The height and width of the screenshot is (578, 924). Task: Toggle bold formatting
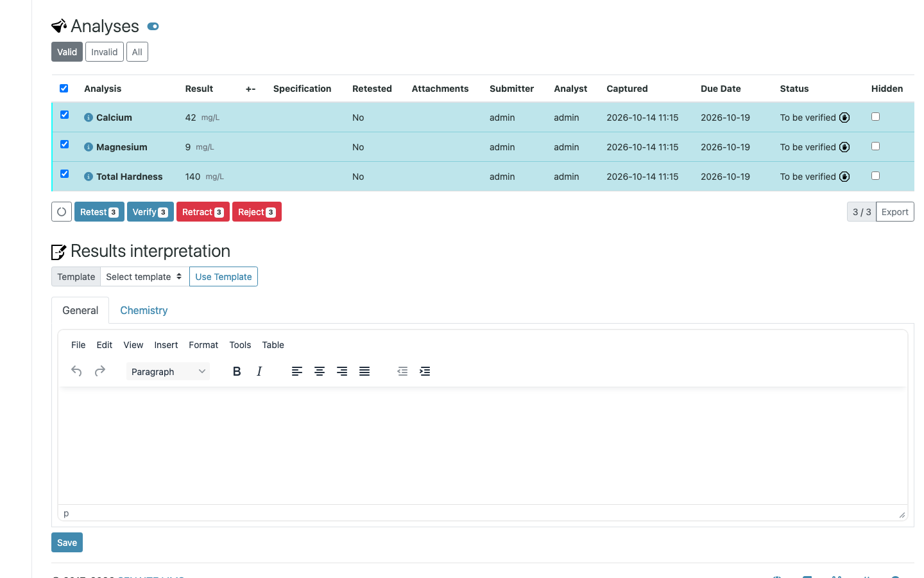(x=237, y=371)
